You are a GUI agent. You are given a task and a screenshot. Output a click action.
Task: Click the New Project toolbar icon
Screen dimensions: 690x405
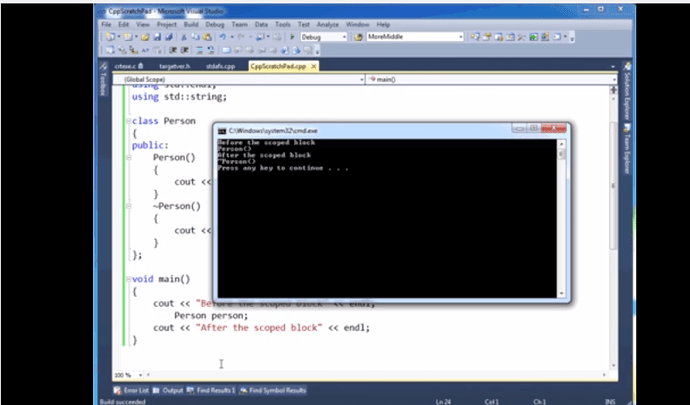tap(110, 37)
